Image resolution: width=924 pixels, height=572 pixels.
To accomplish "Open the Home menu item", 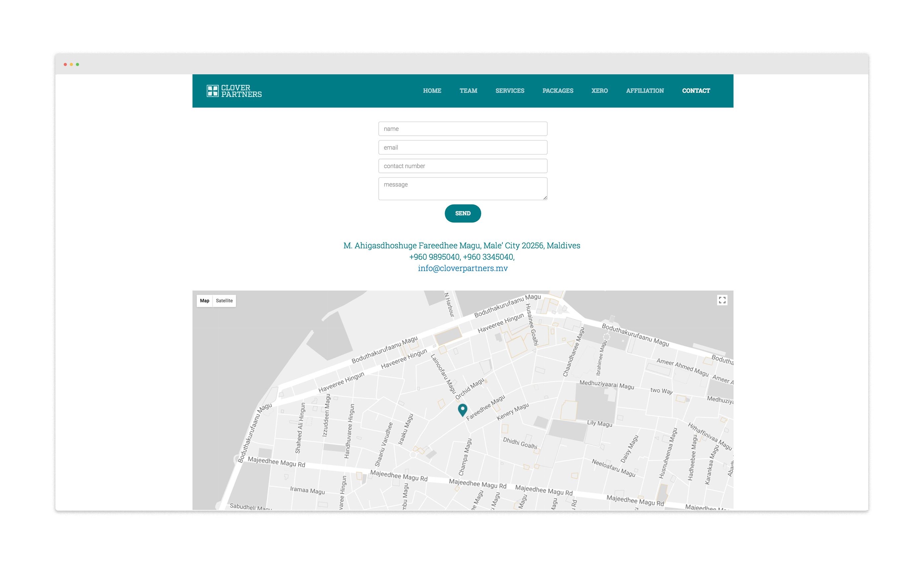I will tap(432, 91).
